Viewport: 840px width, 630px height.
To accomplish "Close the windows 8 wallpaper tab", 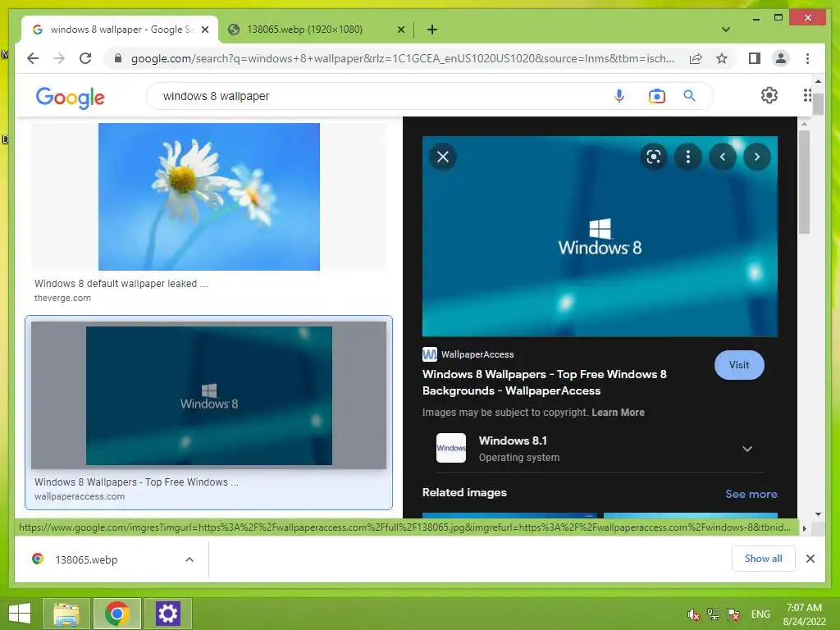I will click(204, 30).
